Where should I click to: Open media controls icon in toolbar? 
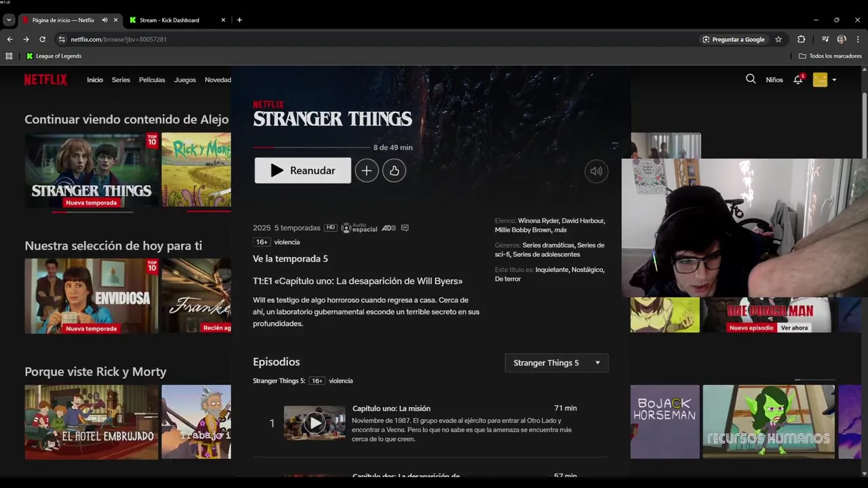tap(825, 39)
